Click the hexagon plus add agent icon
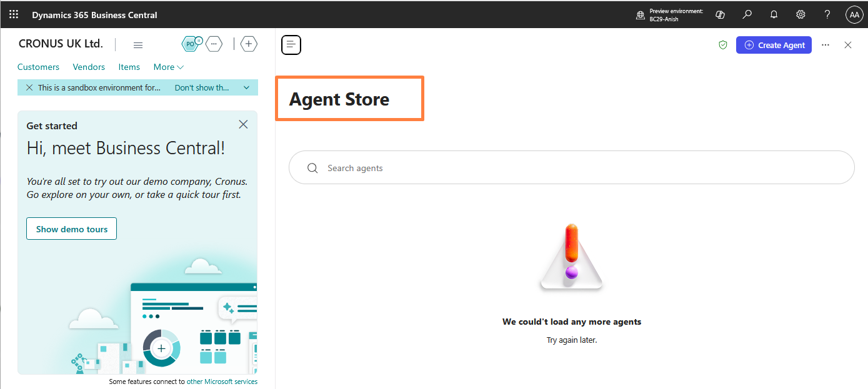Image resolution: width=868 pixels, height=389 pixels. click(x=249, y=44)
